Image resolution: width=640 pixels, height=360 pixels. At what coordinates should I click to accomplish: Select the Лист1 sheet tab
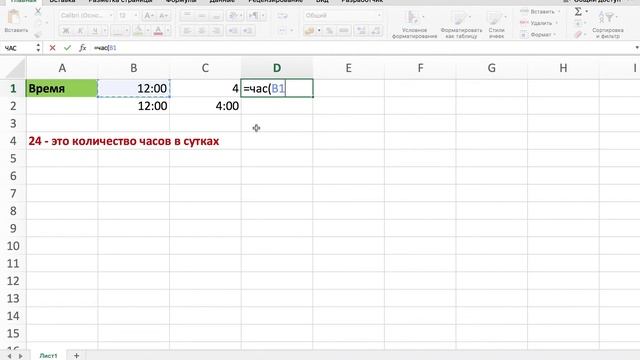click(x=48, y=356)
